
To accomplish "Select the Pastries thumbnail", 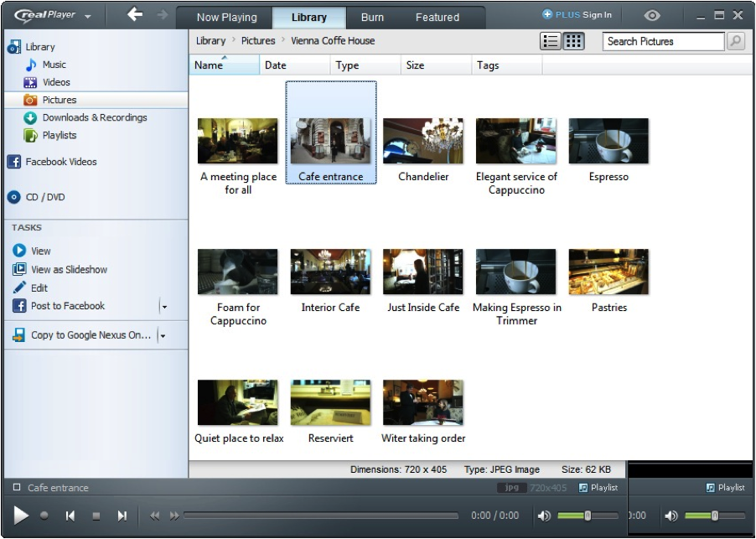I will click(608, 272).
